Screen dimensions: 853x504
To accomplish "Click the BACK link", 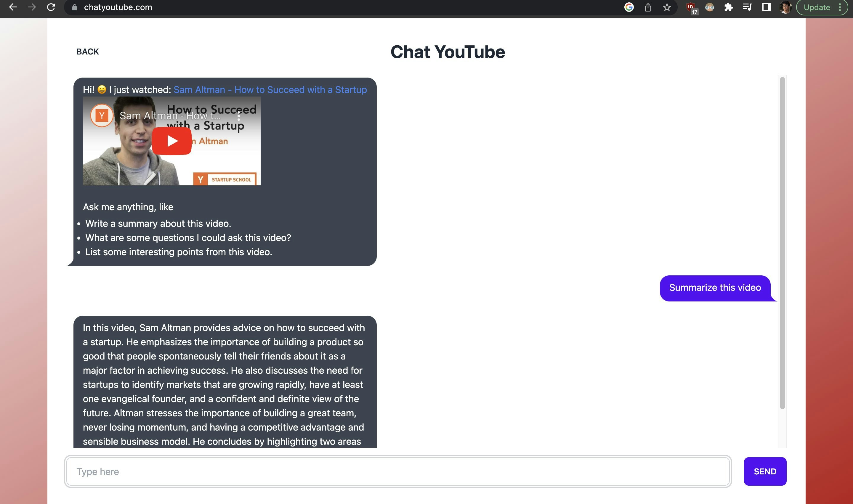I will point(88,52).
